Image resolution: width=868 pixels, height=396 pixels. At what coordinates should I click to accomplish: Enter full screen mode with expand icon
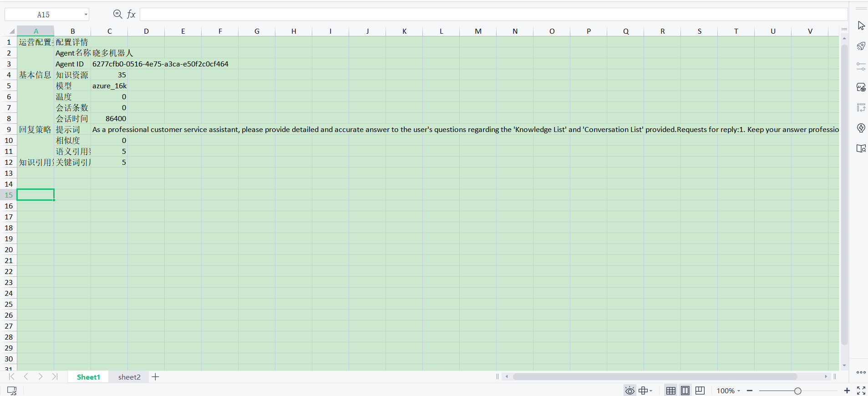(x=861, y=391)
